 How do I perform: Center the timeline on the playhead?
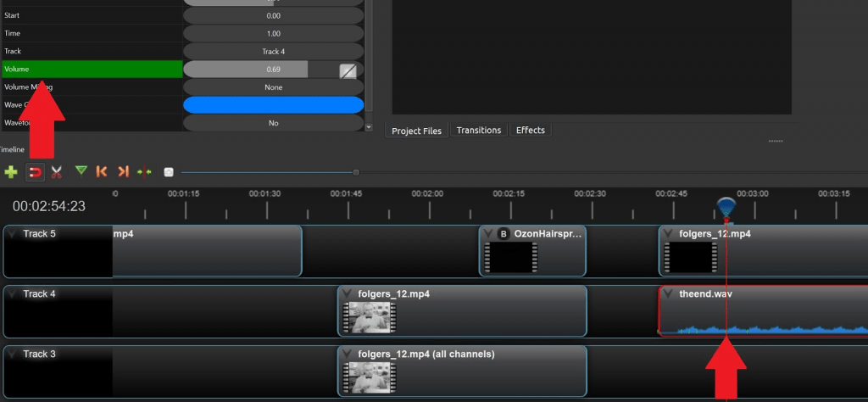(x=144, y=172)
